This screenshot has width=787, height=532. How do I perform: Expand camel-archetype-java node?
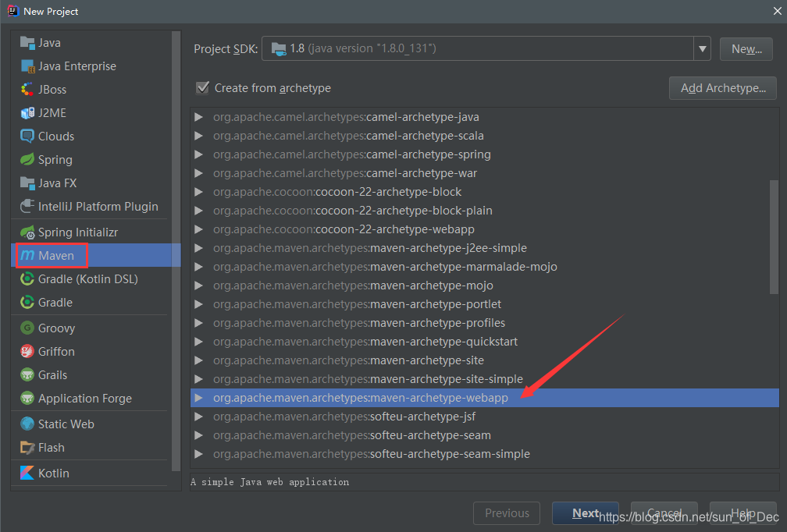[199, 117]
